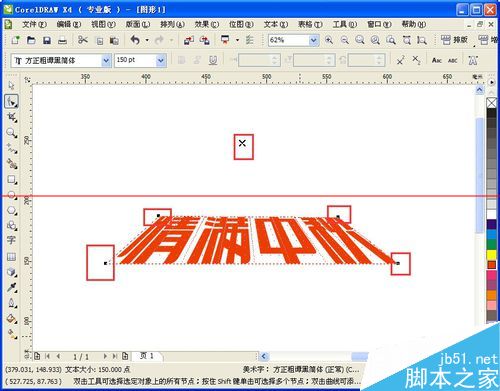Click the orange-red color swatch
This screenshot has width=500, height=391.
pos(492,265)
